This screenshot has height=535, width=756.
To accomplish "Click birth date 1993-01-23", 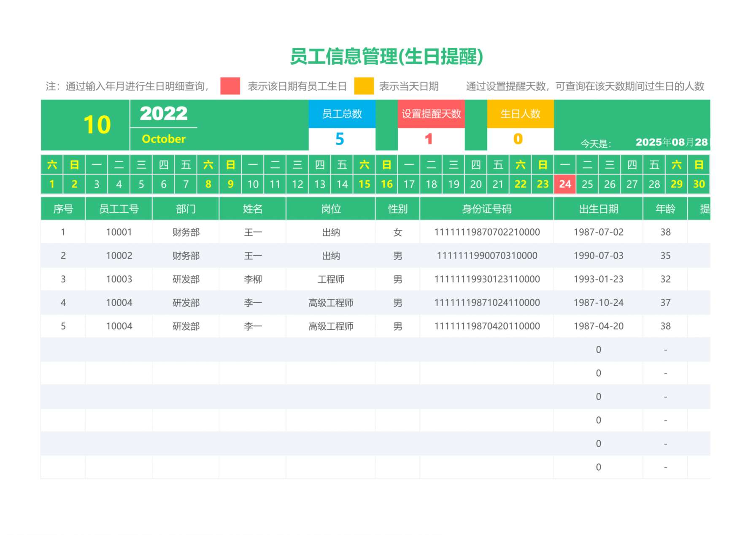I will (x=598, y=279).
